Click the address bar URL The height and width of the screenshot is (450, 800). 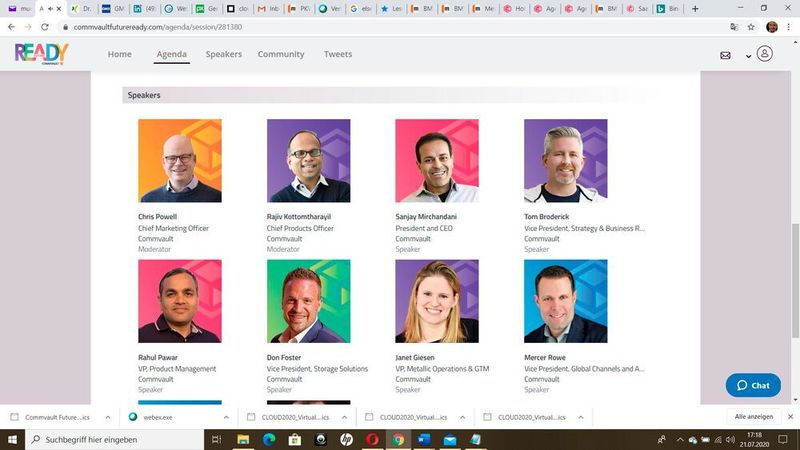coord(158,27)
